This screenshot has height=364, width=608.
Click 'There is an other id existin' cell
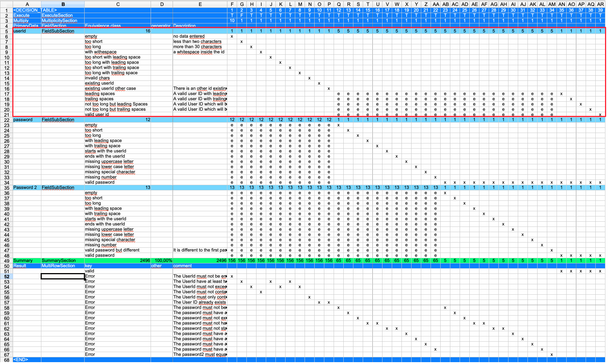click(x=200, y=88)
